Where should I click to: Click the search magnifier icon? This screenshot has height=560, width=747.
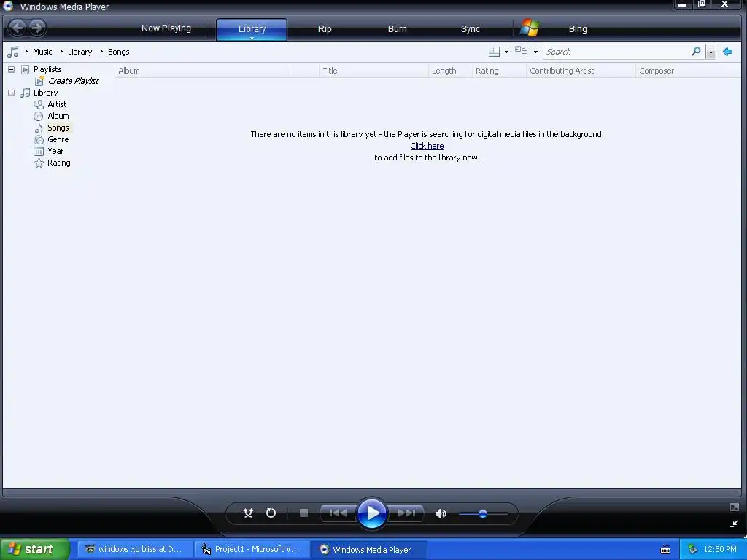tap(696, 51)
